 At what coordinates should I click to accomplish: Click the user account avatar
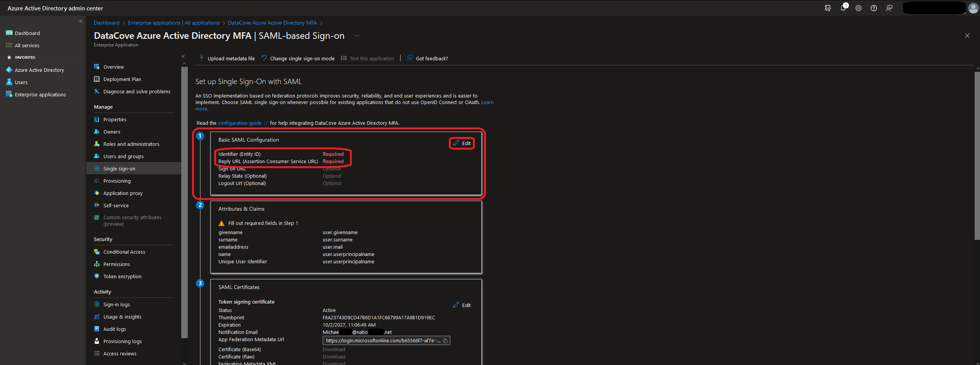(973, 8)
